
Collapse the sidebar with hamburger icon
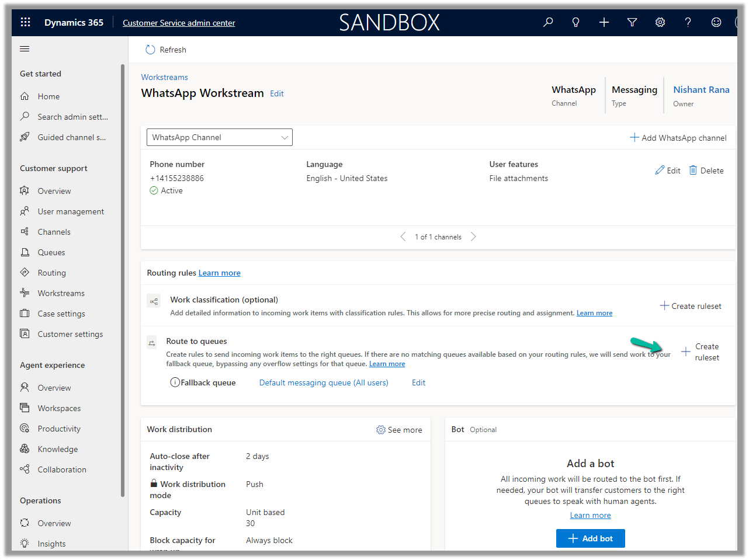[x=25, y=49]
